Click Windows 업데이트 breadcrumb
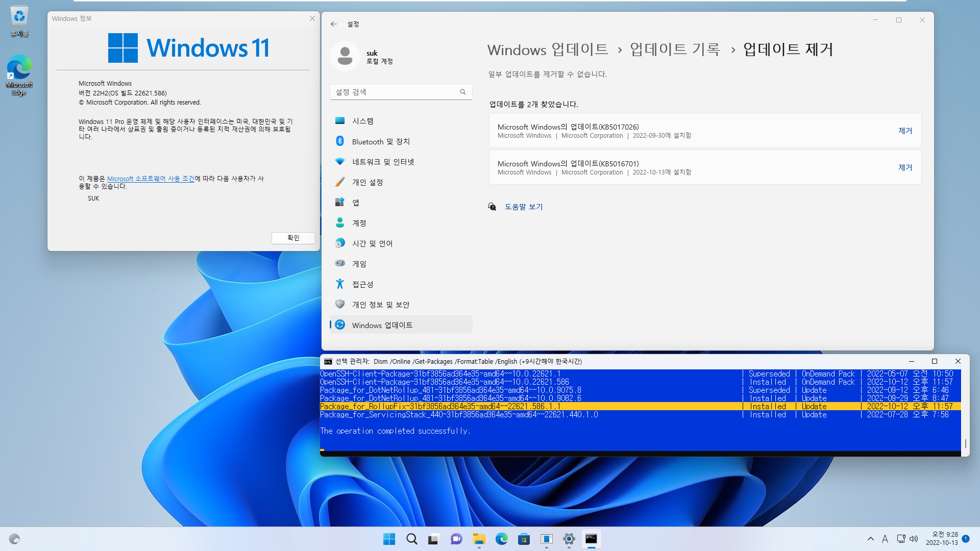Viewport: 980px width, 551px height. (x=548, y=49)
